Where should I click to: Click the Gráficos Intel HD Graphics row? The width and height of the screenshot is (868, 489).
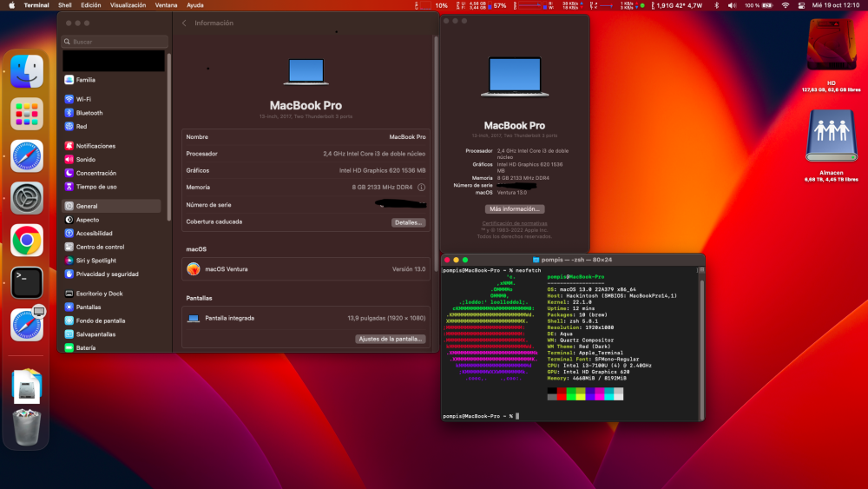click(x=306, y=170)
